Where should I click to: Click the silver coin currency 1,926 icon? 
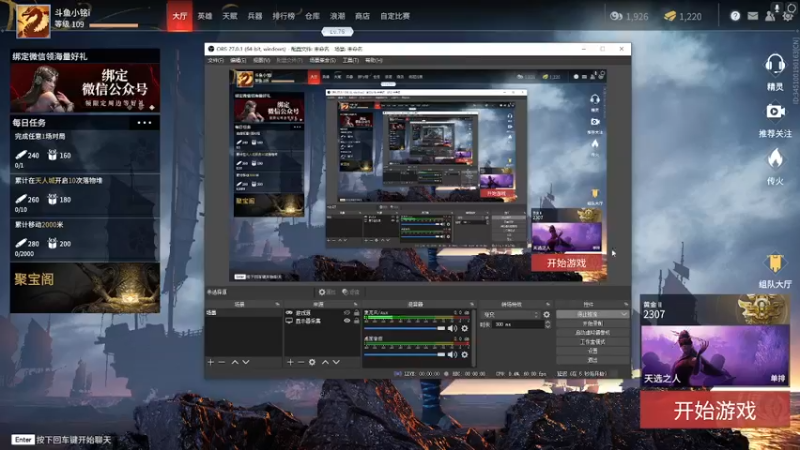coord(616,16)
